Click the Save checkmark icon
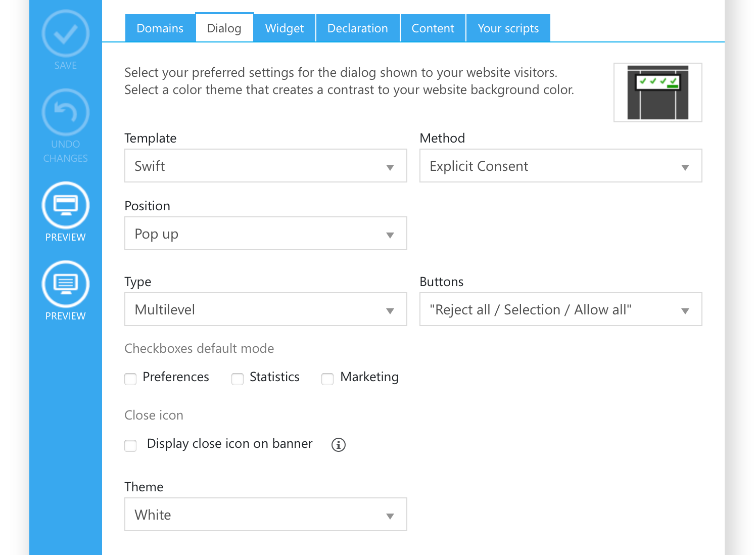The width and height of the screenshot is (756, 555). pos(66,33)
